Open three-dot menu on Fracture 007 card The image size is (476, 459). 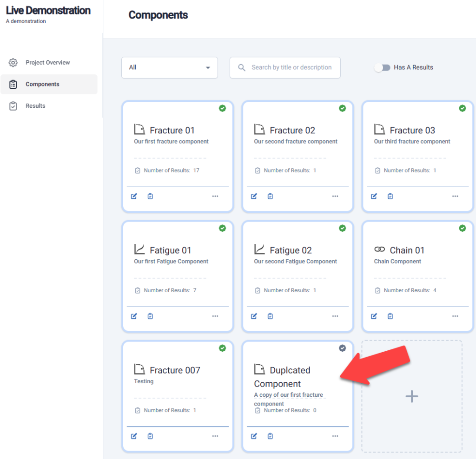[215, 436]
